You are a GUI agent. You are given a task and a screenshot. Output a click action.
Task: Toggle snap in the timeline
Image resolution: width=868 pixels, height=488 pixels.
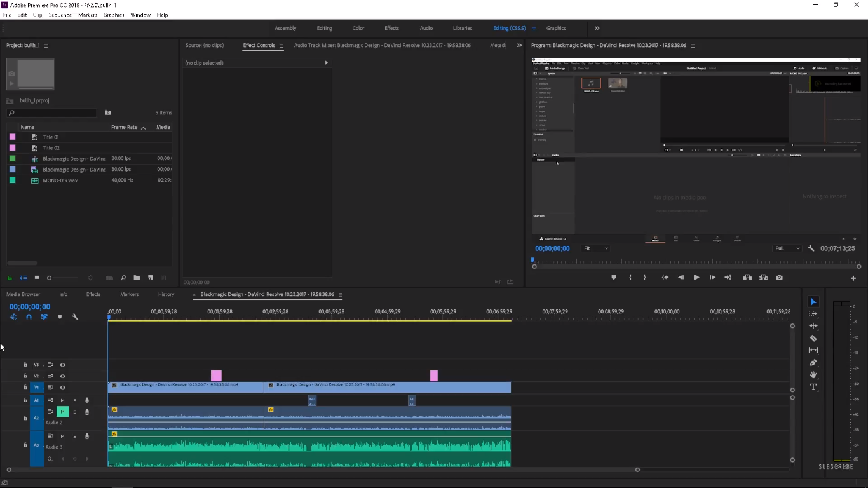pyautogui.click(x=29, y=316)
